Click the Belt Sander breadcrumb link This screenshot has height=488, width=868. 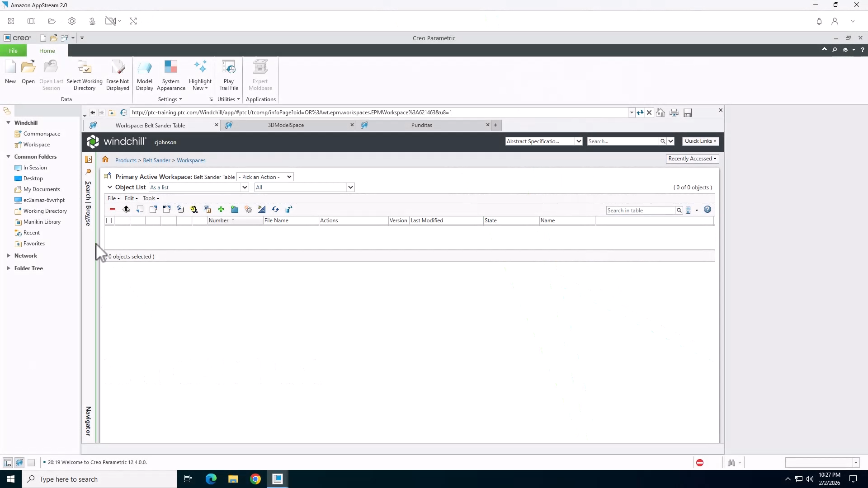point(156,160)
